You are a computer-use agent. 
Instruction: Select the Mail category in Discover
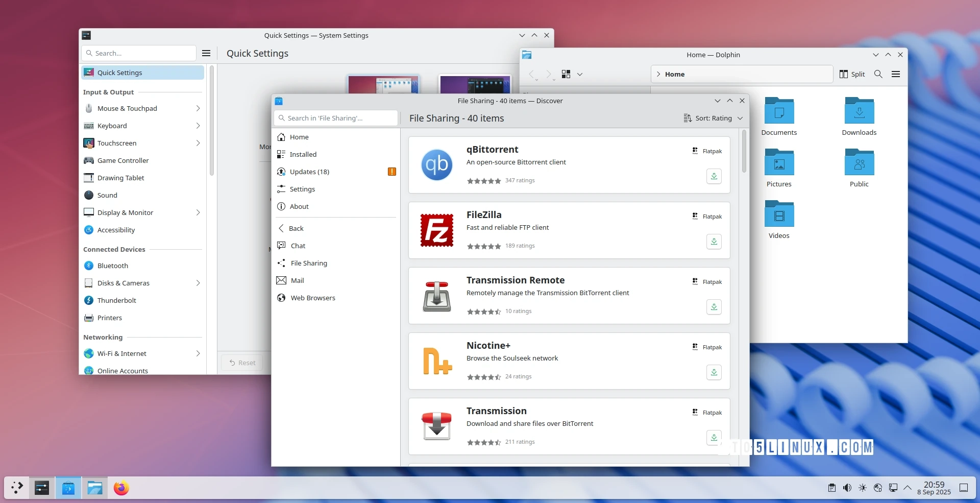click(x=297, y=280)
